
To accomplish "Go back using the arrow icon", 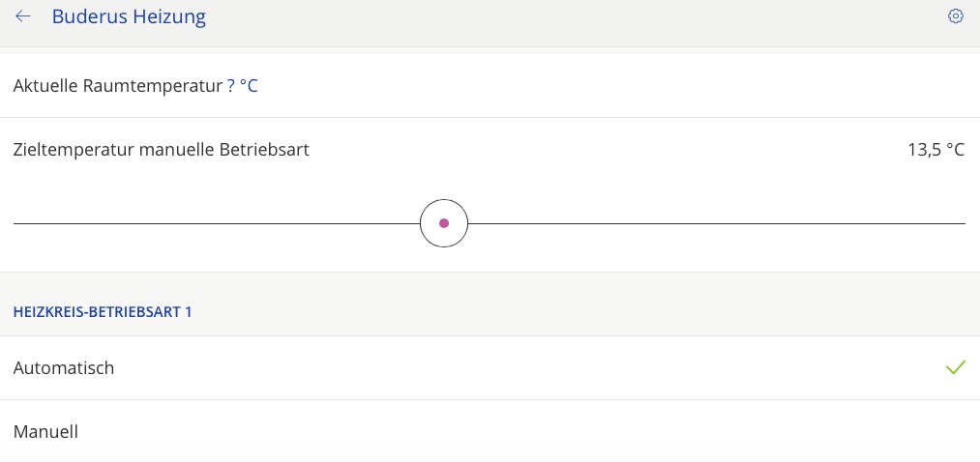I will coord(23,16).
